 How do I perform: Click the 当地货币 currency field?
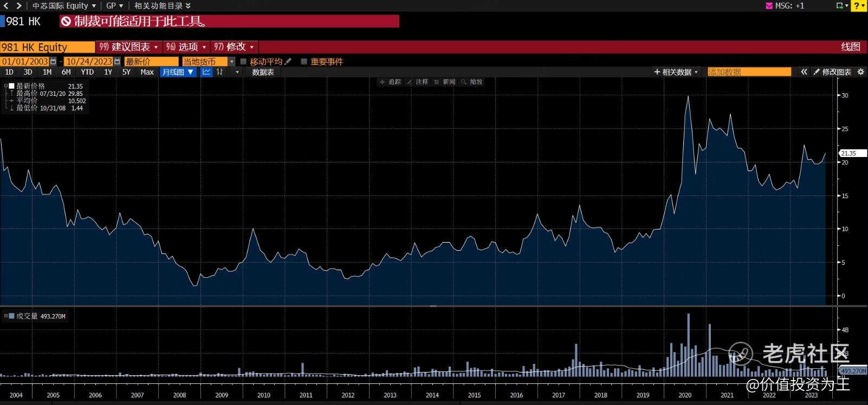205,62
